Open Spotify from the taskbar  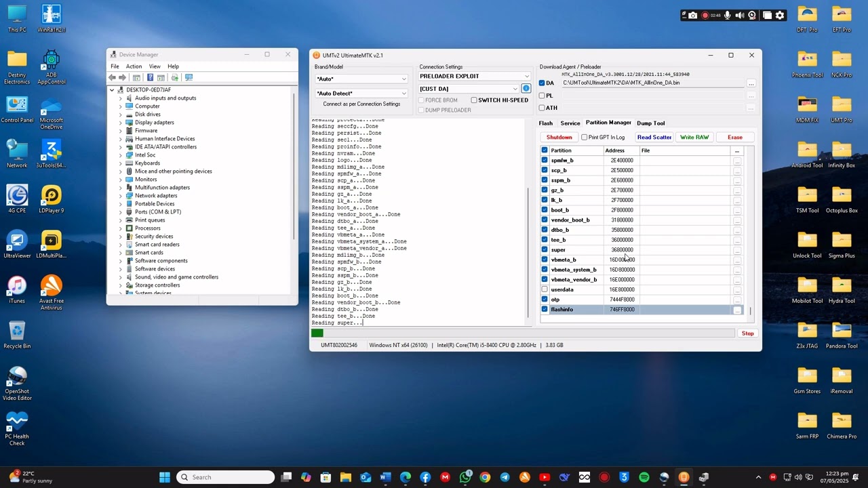(x=644, y=477)
